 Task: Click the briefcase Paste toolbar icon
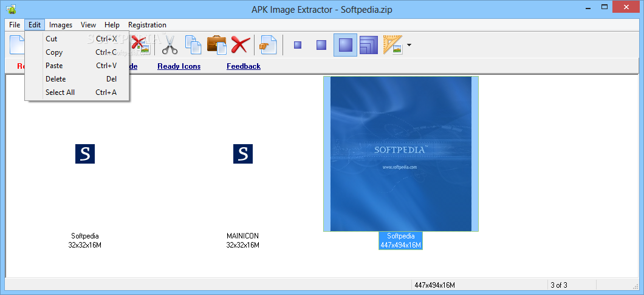216,44
